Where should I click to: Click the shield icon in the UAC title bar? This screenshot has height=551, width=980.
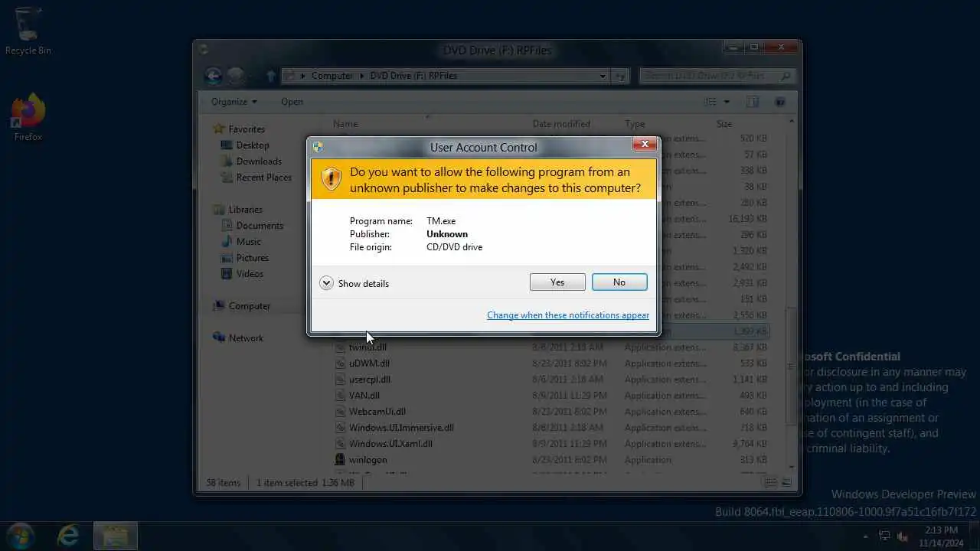(318, 147)
